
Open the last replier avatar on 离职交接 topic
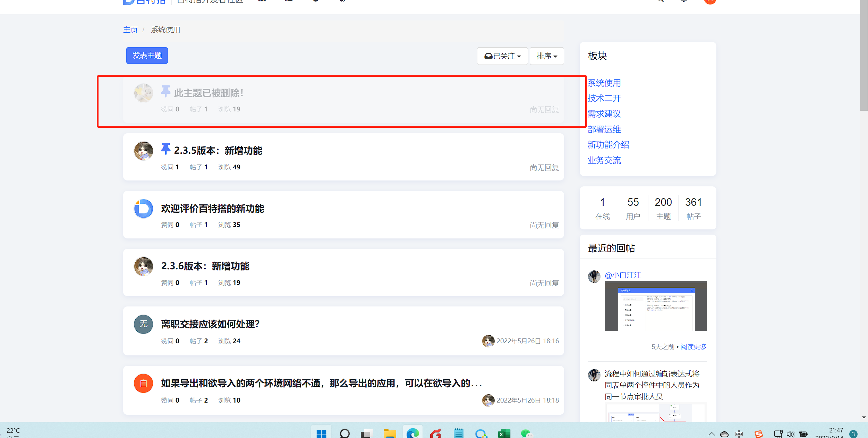(x=488, y=341)
